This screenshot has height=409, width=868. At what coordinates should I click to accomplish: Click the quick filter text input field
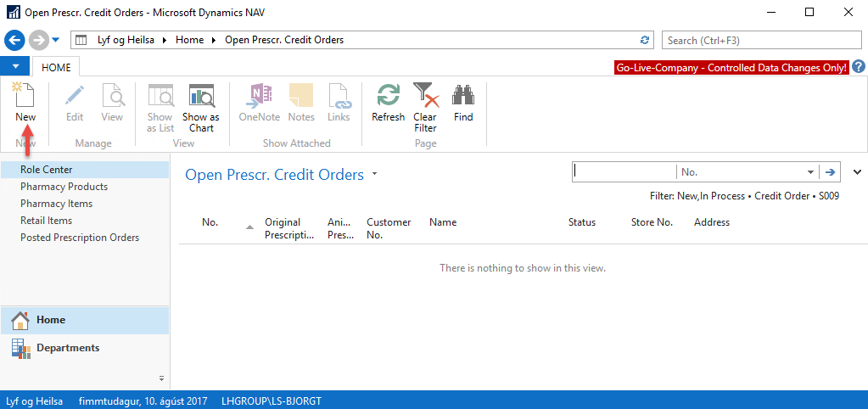624,171
